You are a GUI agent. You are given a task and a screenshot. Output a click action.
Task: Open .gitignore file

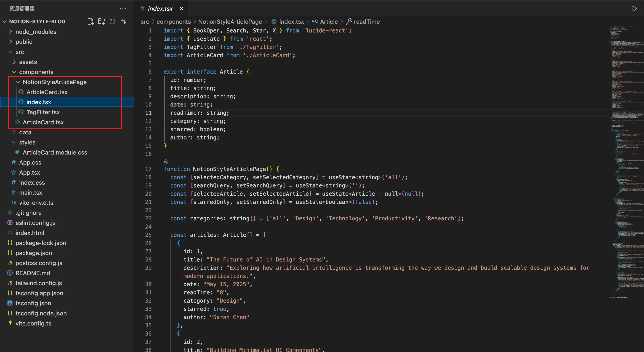(x=28, y=213)
